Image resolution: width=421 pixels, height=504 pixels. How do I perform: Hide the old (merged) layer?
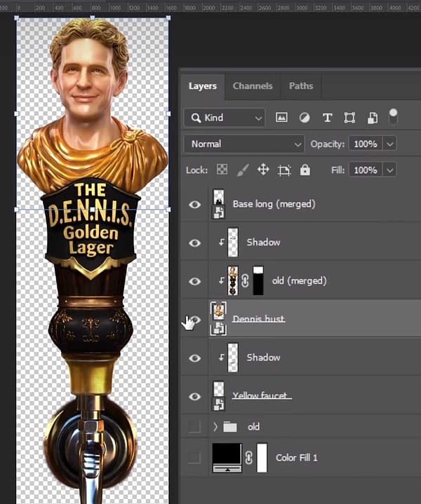click(x=195, y=281)
